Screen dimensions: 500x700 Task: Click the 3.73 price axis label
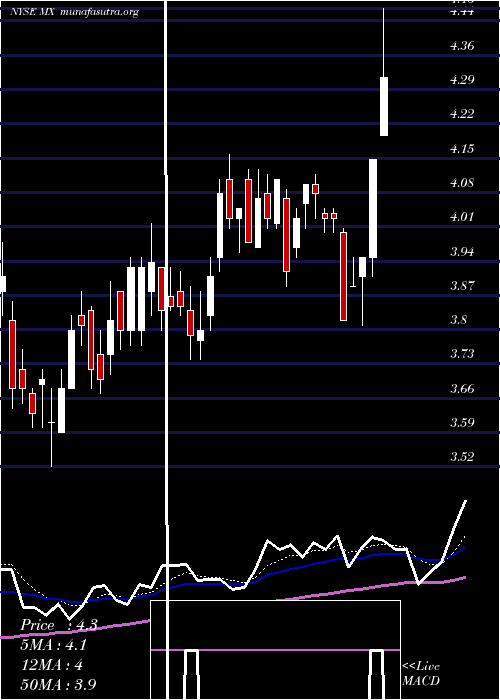click(462, 354)
